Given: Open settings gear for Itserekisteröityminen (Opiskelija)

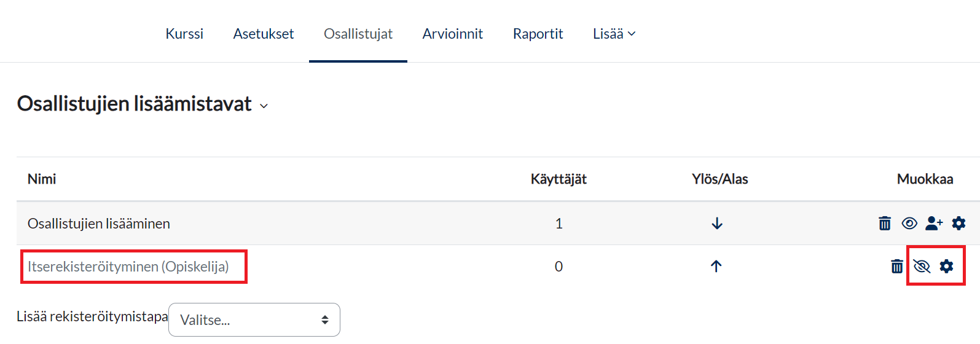Looking at the screenshot, I should click(946, 266).
